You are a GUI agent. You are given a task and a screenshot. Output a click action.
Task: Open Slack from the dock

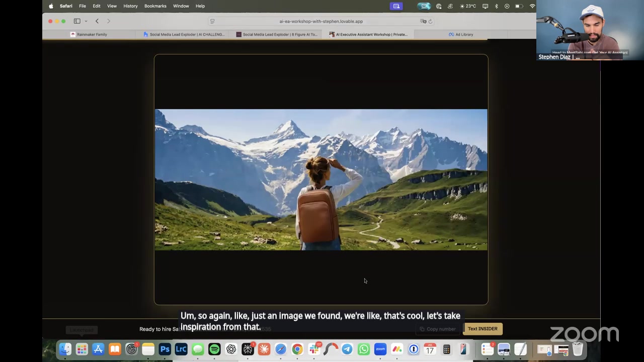pyautogui.click(x=314, y=349)
